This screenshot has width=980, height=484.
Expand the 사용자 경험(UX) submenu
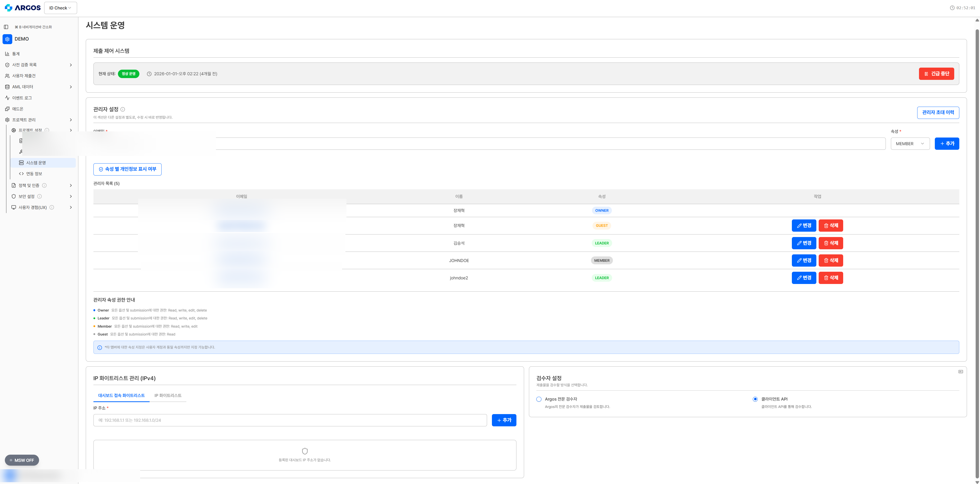71,208
